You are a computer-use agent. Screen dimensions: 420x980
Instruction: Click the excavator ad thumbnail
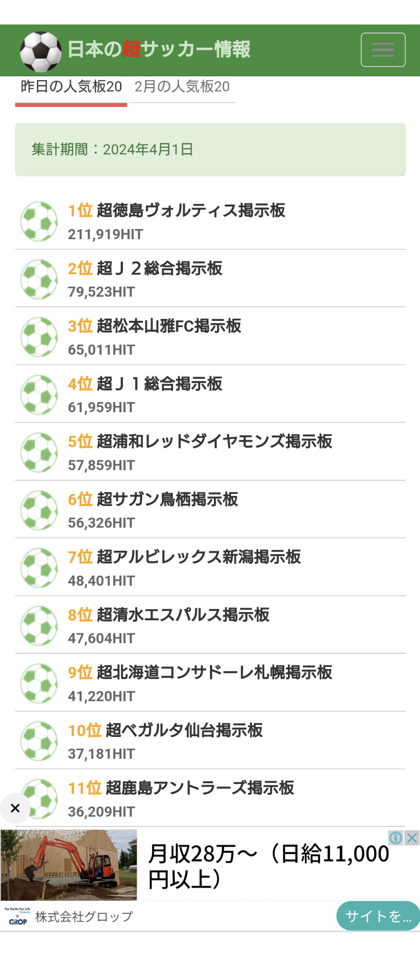click(x=69, y=865)
